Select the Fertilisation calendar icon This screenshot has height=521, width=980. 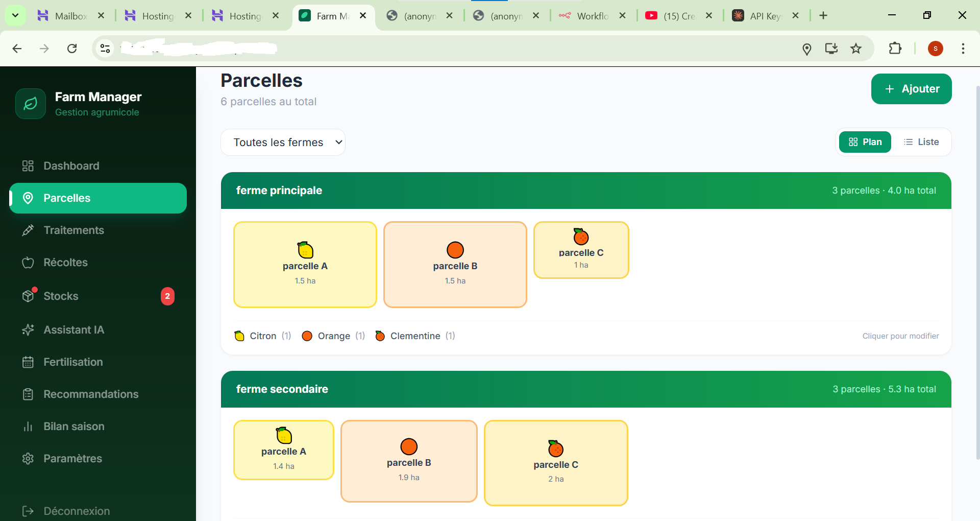[29, 362]
